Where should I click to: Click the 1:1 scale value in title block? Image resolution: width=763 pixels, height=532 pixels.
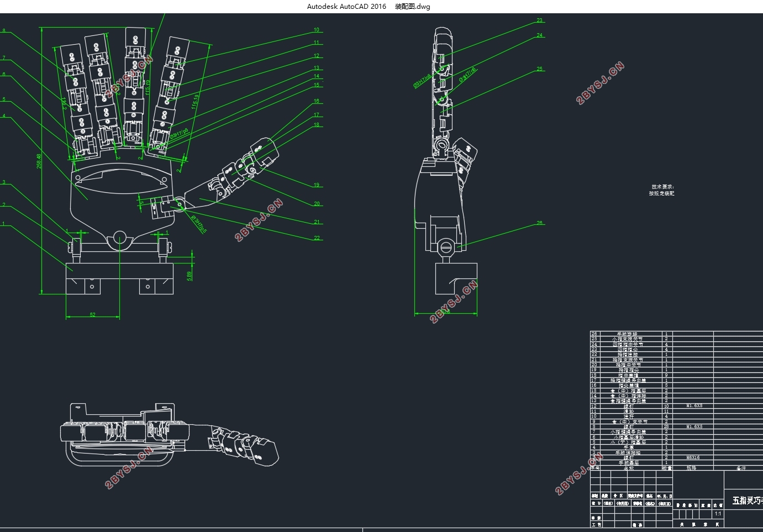point(718,514)
